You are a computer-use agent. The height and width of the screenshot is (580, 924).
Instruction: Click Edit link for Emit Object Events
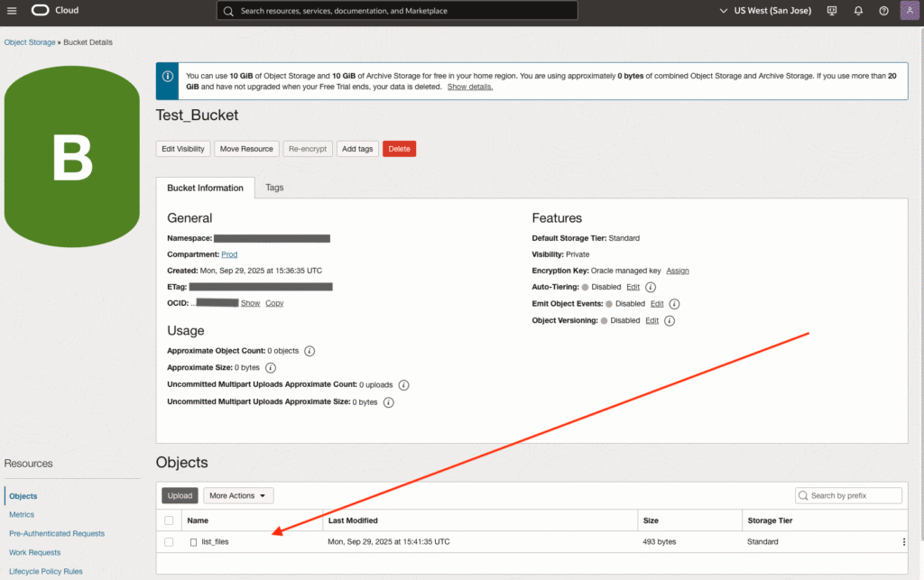pos(657,304)
